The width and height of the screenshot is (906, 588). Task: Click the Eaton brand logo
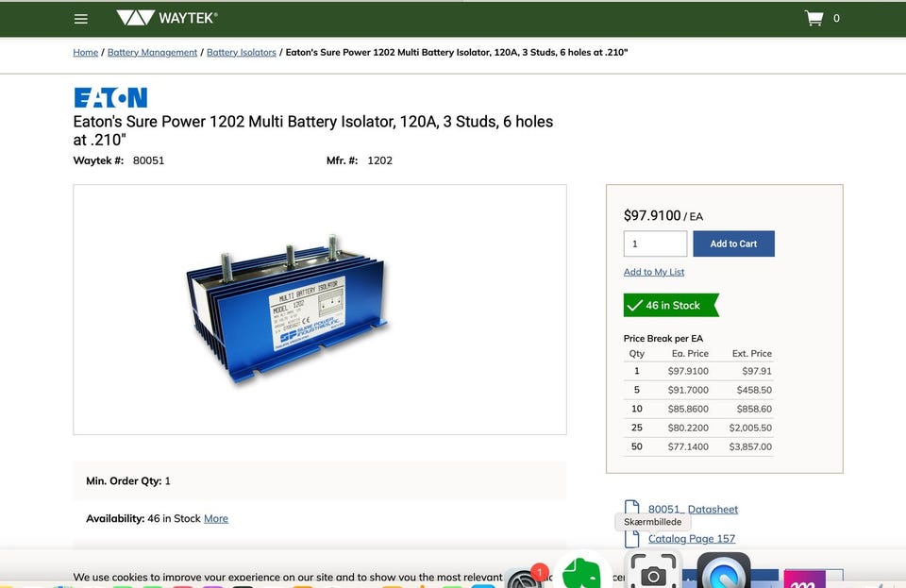(x=110, y=97)
